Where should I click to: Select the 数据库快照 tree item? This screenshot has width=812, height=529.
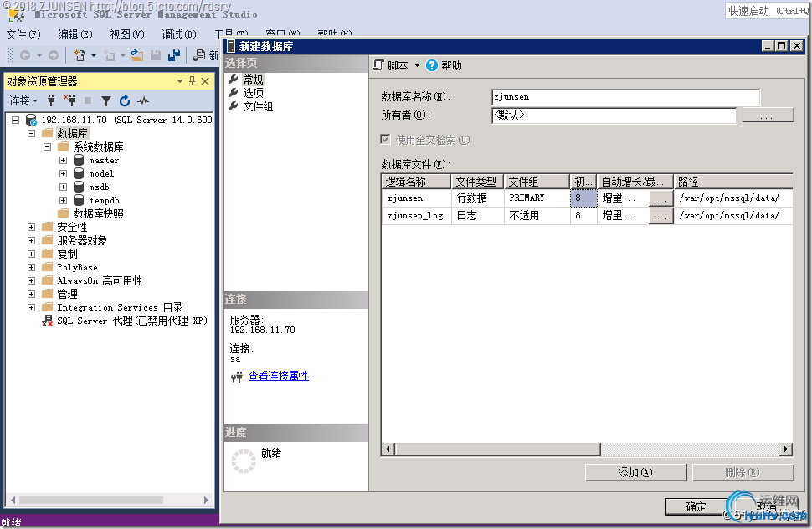(98, 213)
